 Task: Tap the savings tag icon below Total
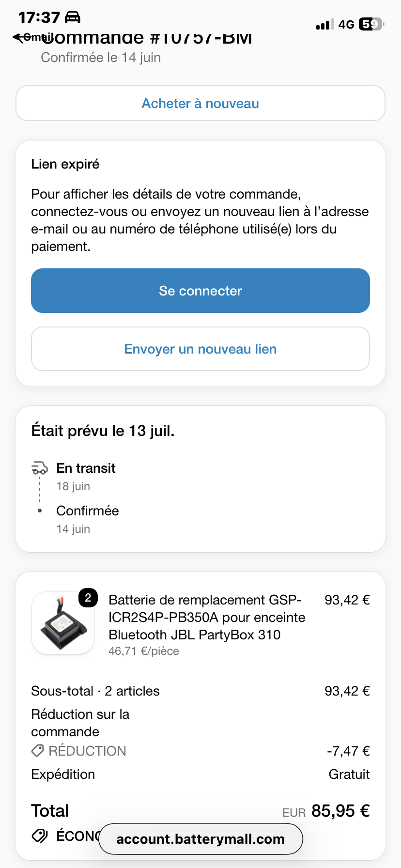tap(40, 836)
